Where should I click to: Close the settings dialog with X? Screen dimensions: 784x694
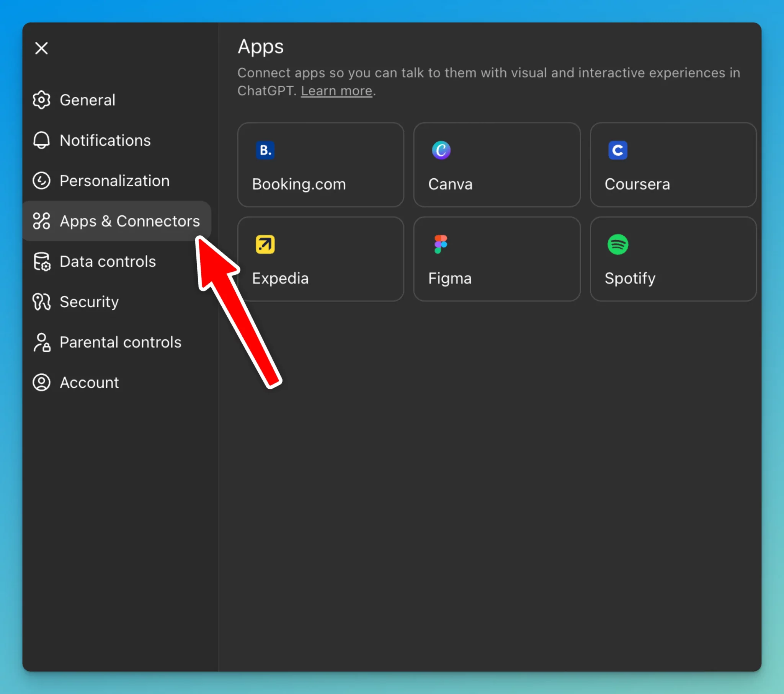pos(41,48)
